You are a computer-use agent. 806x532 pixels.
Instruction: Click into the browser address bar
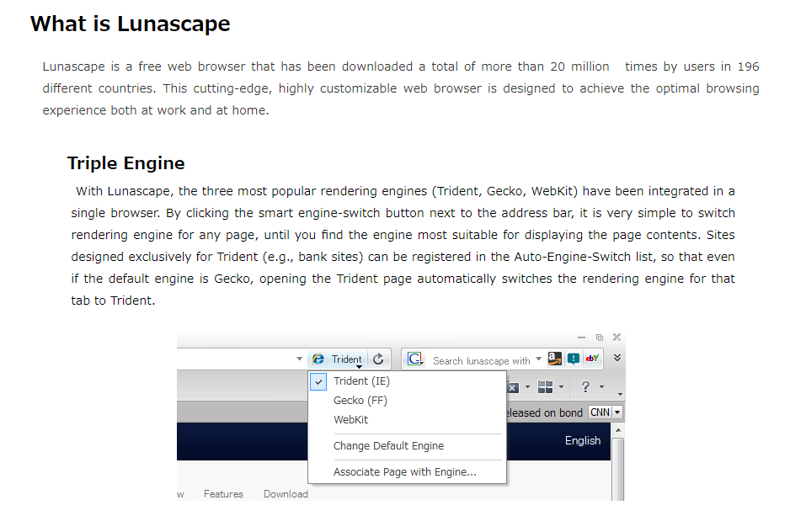coord(236,359)
